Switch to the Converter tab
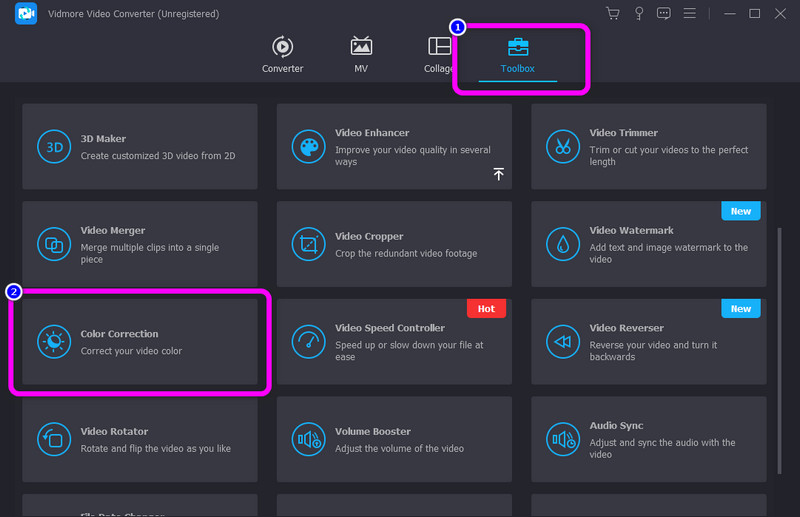 (x=282, y=55)
